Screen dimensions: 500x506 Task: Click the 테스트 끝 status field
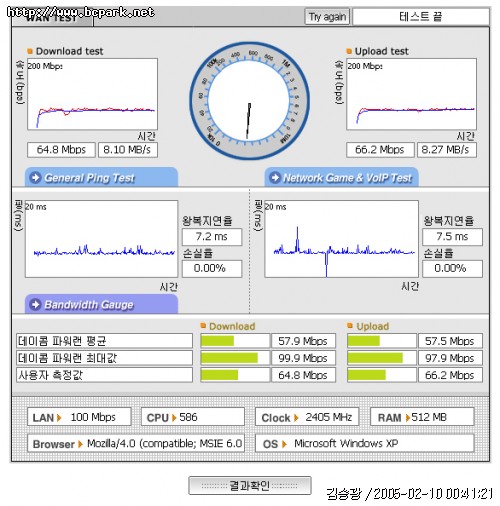421,16
